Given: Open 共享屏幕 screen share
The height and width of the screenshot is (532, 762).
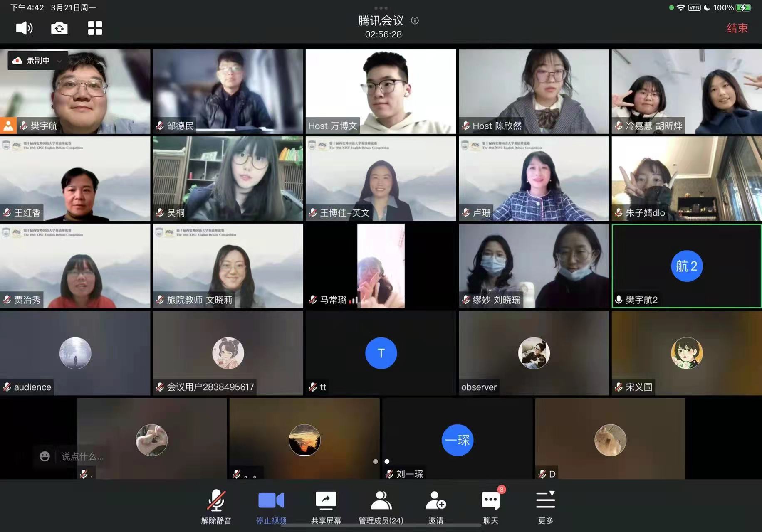Looking at the screenshot, I should (326, 507).
